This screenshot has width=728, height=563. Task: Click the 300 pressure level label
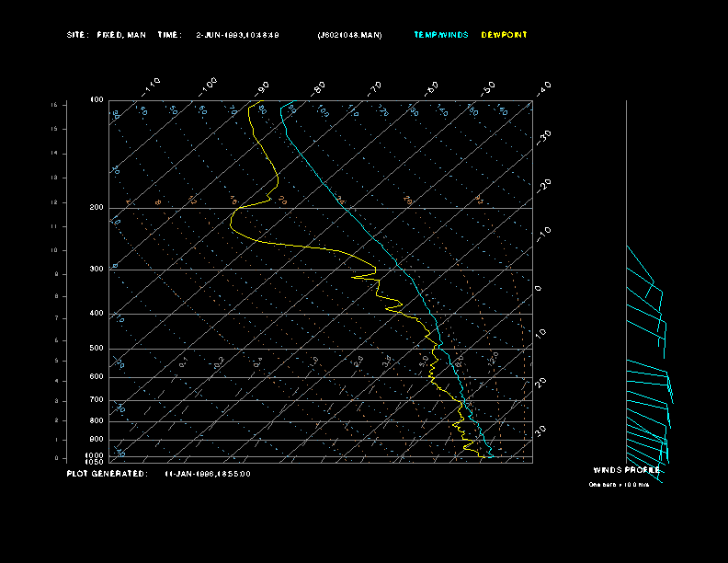97,270
